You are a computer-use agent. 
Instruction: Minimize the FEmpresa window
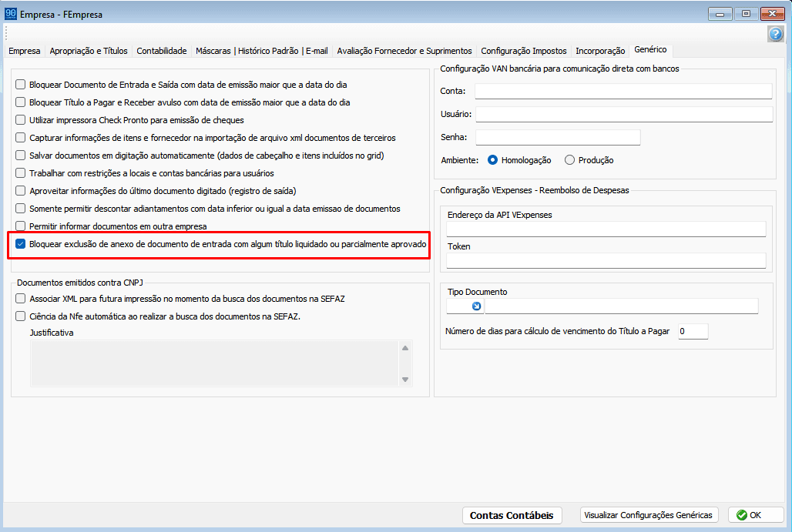pyautogui.click(x=720, y=14)
